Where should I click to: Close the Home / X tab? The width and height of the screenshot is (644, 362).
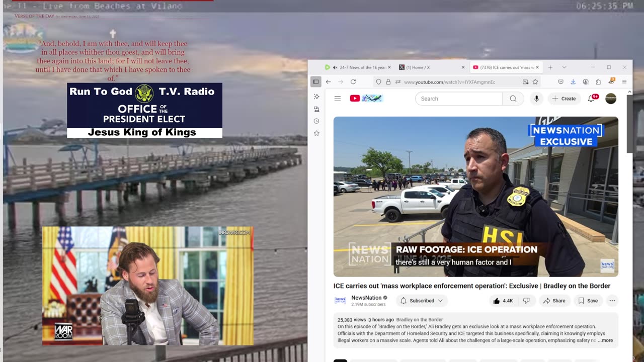463,67
